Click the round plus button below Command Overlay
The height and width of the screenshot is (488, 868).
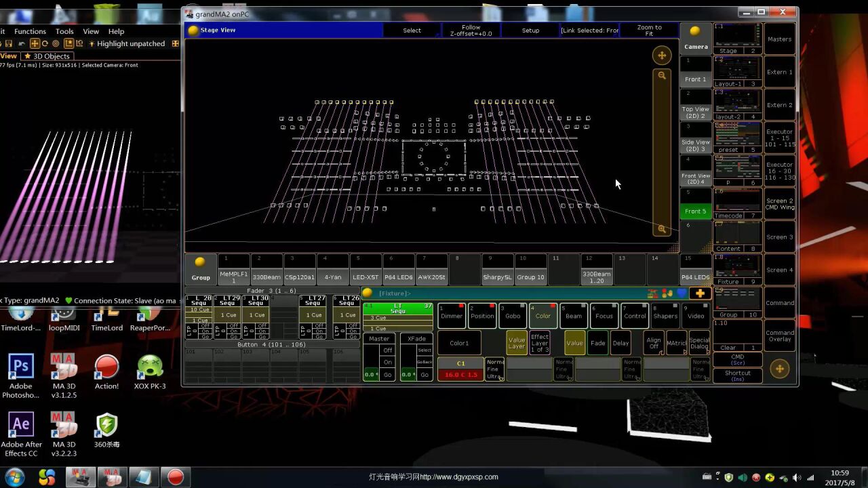click(780, 369)
